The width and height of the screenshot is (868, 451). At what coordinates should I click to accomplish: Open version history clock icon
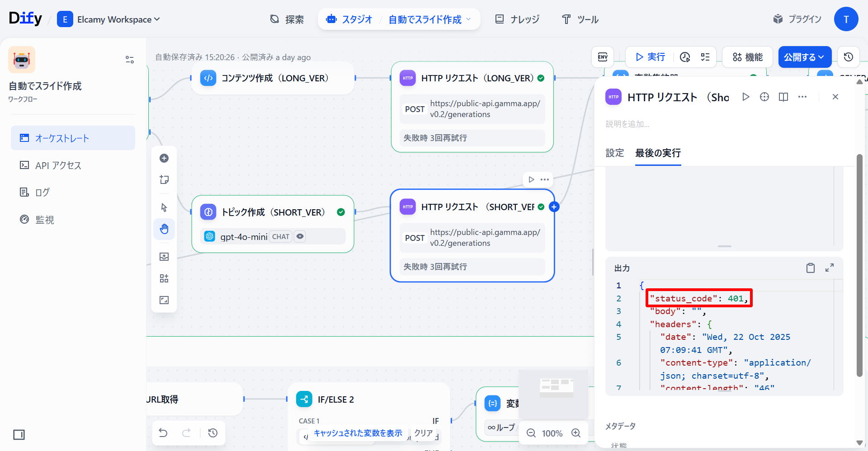coord(848,57)
